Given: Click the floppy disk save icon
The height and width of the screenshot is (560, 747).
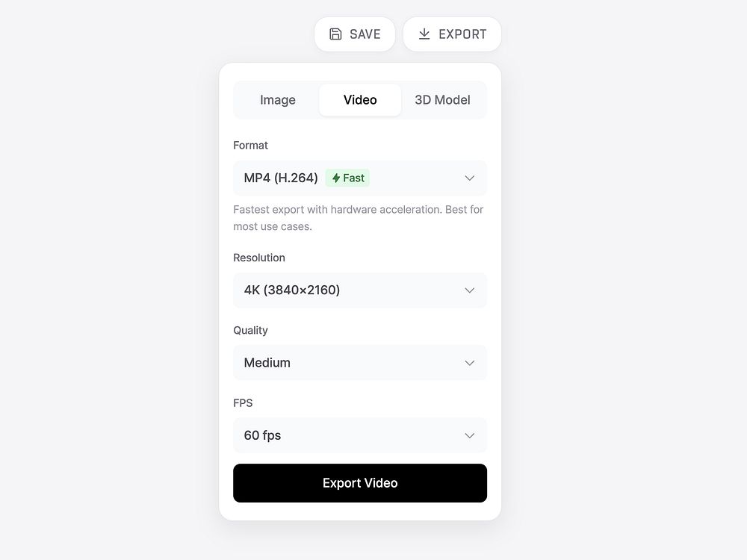Looking at the screenshot, I should coord(335,34).
